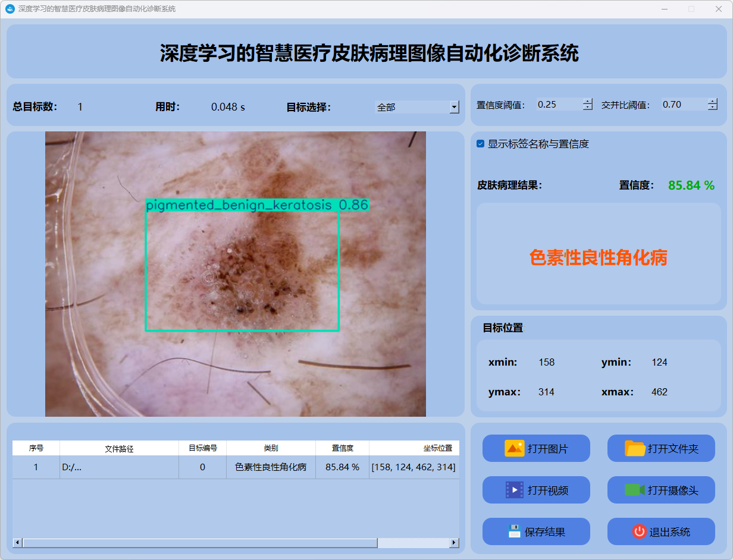733x560 pixels.
Task: Decrease 置信度阈值 with down arrow
Action: click(588, 108)
